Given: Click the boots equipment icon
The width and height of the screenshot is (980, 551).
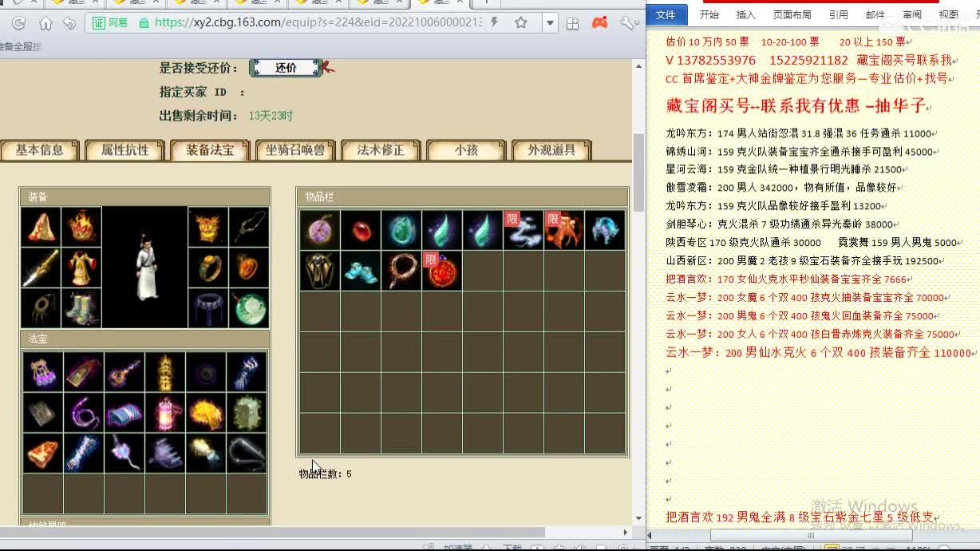Looking at the screenshot, I should pyautogui.click(x=81, y=308).
